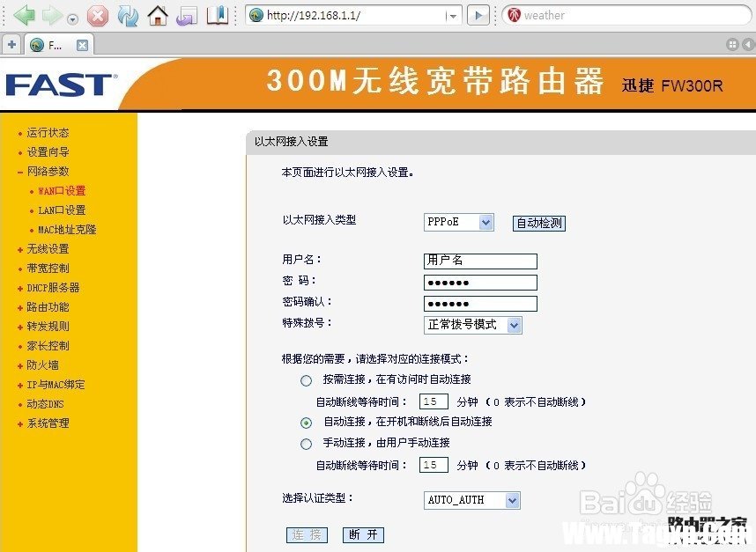The height and width of the screenshot is (552, 756).
Task: Click the search engine icon in search box
Action: coord(515,16)
